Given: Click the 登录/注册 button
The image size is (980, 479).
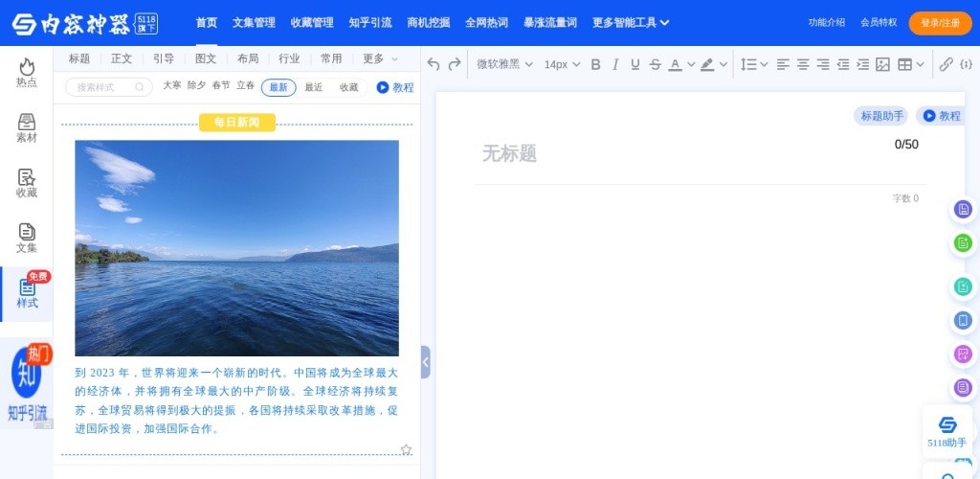Looking at the screenshot, I should [940, 22].
